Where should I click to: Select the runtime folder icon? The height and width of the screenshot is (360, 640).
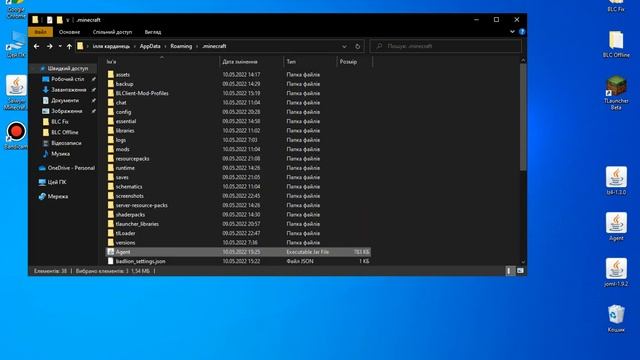tap(111, 168)
